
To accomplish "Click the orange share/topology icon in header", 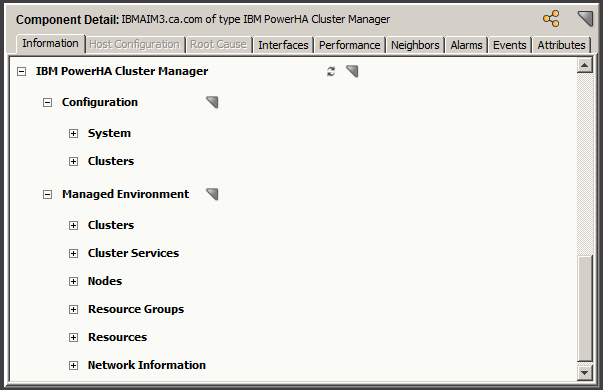I will tap(551, 18).
